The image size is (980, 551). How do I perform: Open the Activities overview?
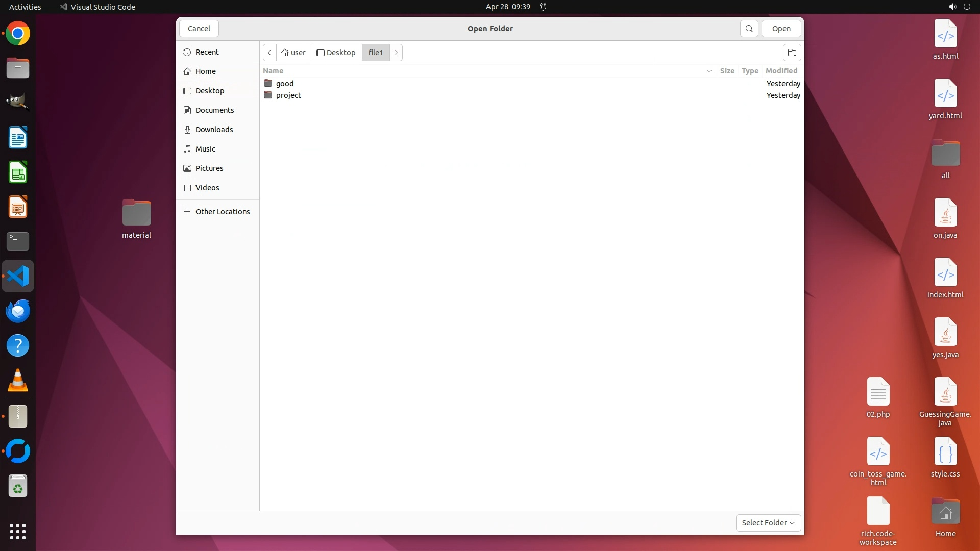pyautogui.click(x=25, y=7)
